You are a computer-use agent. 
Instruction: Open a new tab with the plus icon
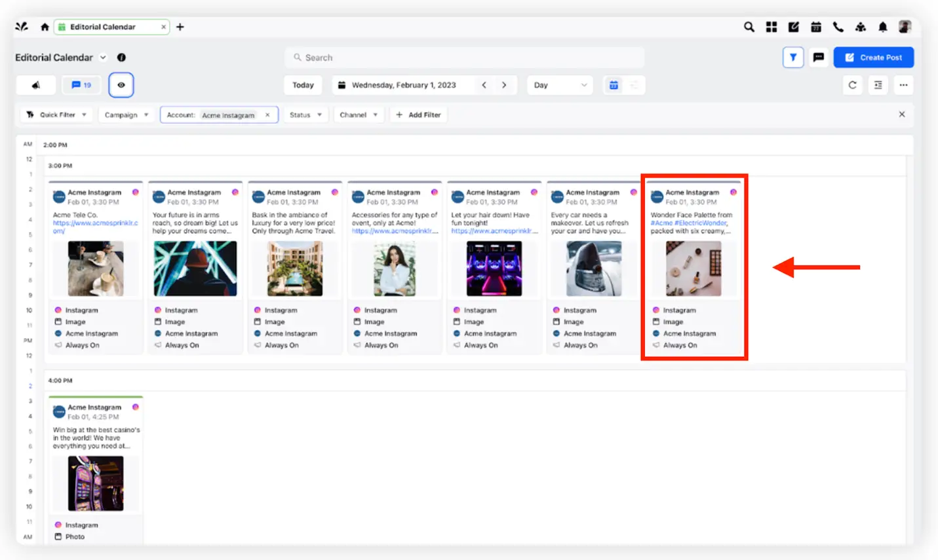180,27
